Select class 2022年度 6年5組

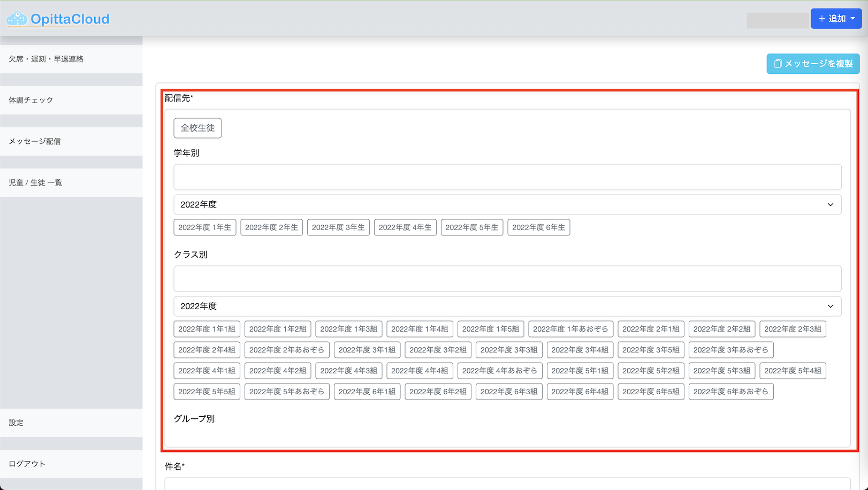[x=651, y=392]
